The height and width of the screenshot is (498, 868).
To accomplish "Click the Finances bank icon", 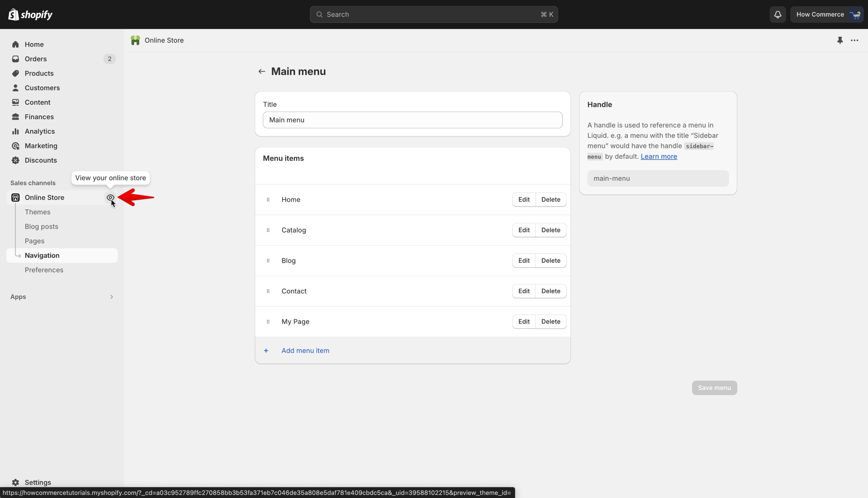I will [15, 117].
